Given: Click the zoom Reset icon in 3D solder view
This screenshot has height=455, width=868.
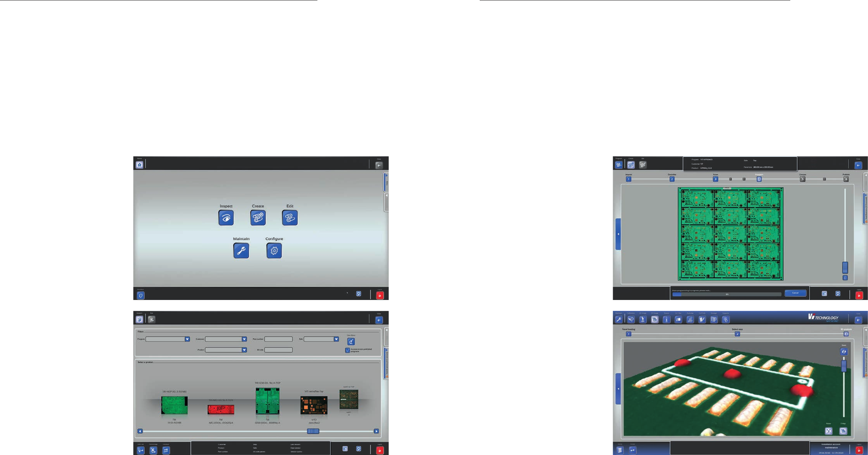Looking at the screenshot, I should [843, 352].
